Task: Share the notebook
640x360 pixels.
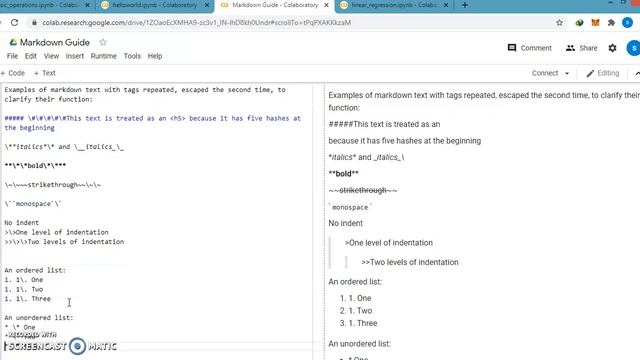Action: click(582, 48)
